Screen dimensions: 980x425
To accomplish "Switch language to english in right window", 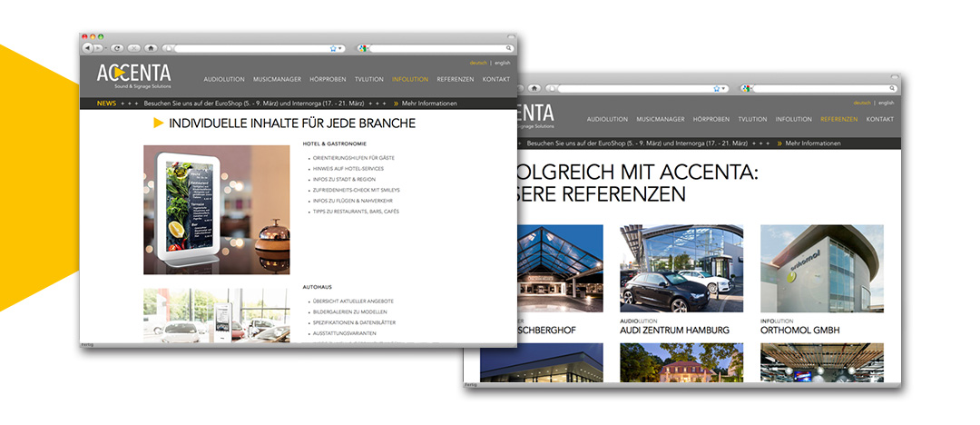I will [x=887, y=103].
